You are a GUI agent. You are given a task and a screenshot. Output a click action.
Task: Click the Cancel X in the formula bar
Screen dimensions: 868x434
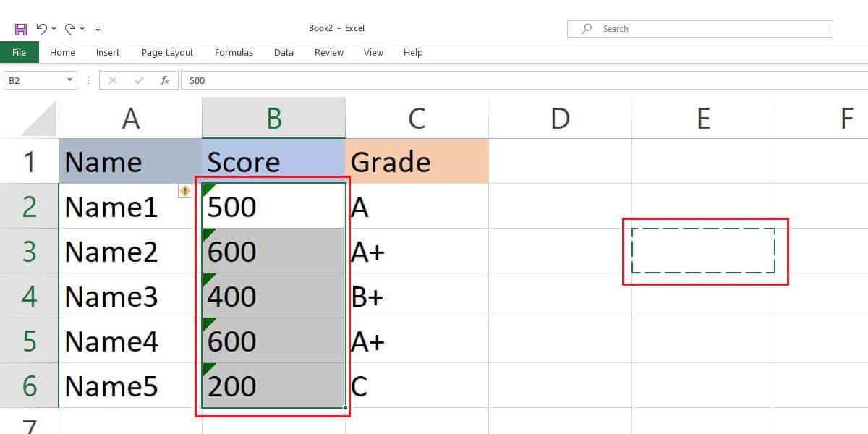coord(113,80)
